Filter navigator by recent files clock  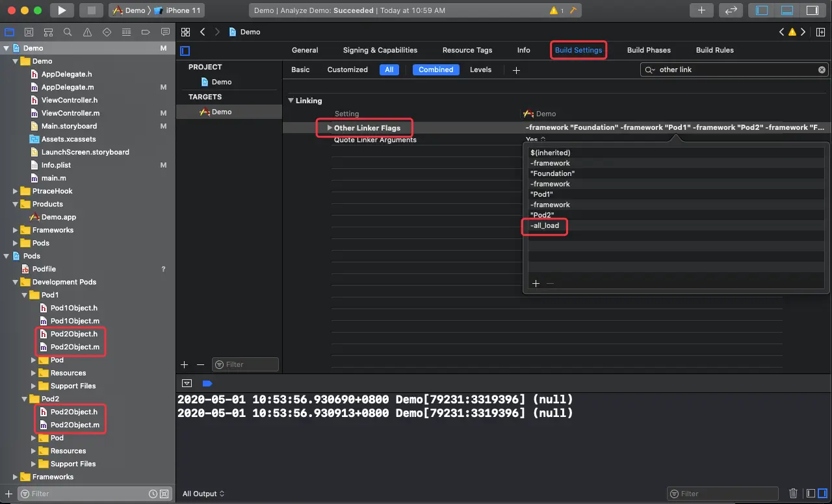click(x=153, y=494)
